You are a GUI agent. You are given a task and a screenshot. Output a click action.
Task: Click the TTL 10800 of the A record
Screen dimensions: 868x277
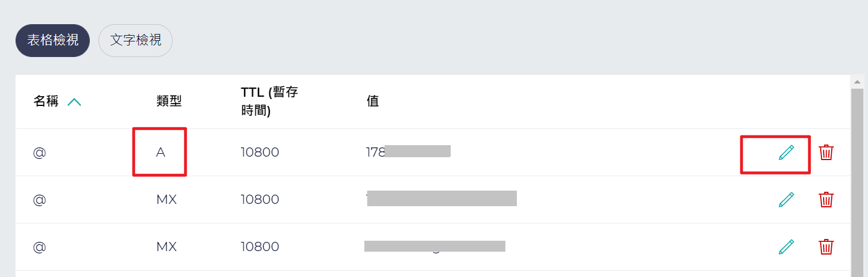pyautogui.click(x=260, y=153)
